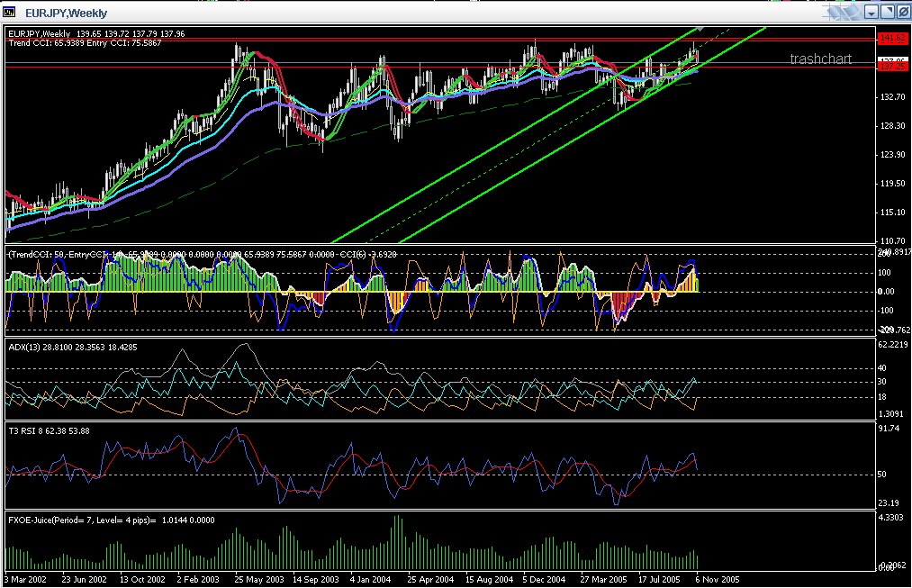Click the 23.19 value on RSI scale
The width and height of the screenshot is (912, 588).
point(889,503)
